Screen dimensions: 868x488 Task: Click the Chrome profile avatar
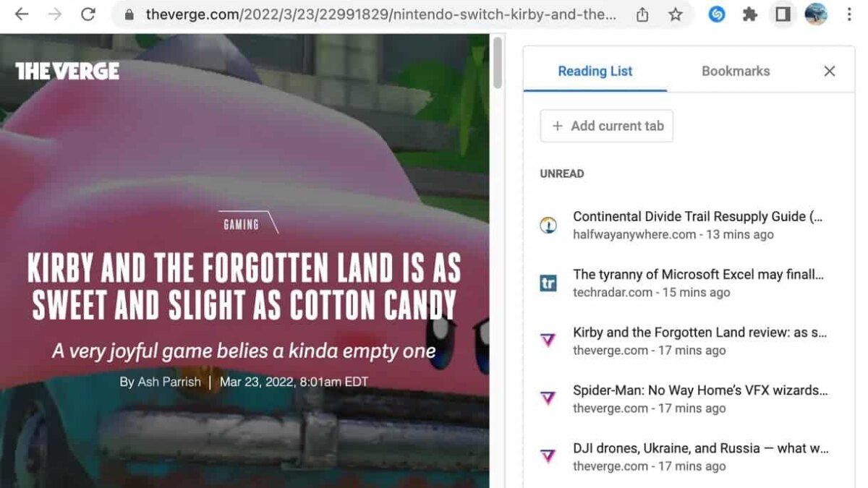pyautogui.click(x=817, y=14)
